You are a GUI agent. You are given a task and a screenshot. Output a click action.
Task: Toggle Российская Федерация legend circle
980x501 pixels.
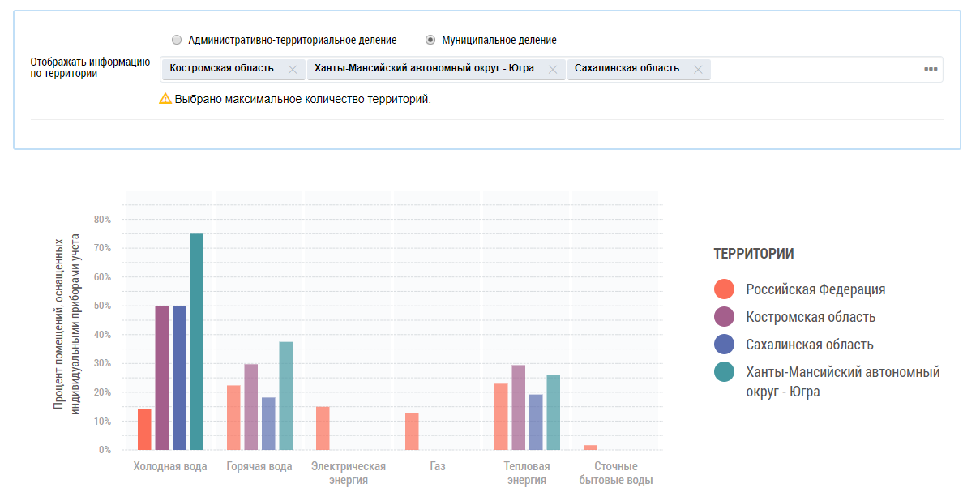[724, 289]
